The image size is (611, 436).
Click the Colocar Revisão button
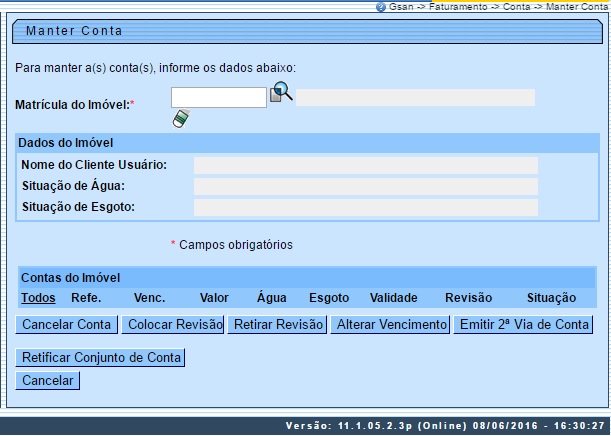click(x=173, y=325)
